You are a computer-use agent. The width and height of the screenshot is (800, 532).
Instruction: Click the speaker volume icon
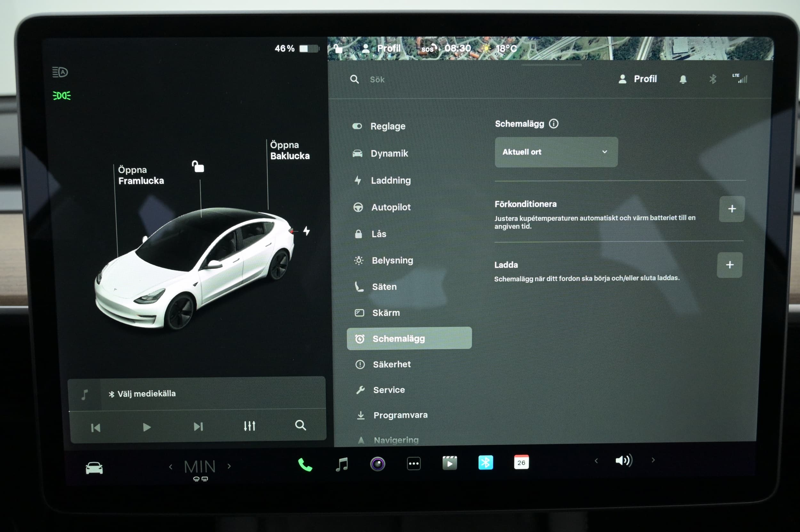click(624, 460)
